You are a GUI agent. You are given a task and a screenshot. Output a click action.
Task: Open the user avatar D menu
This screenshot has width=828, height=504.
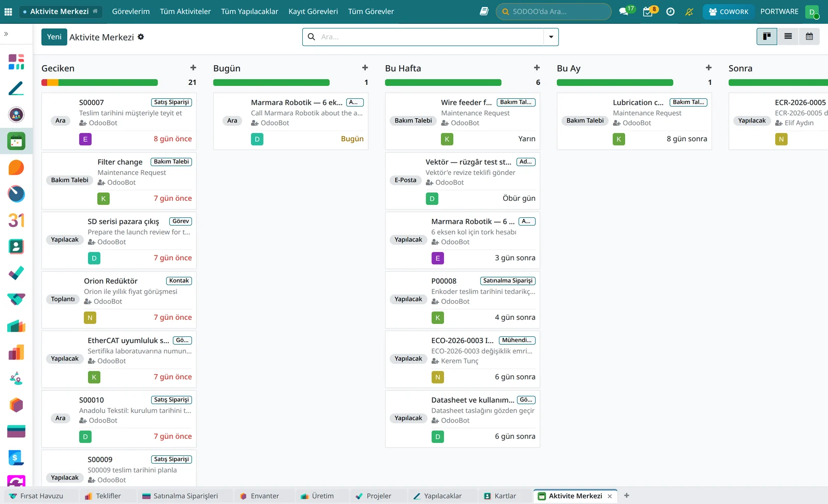coord(812,11)
